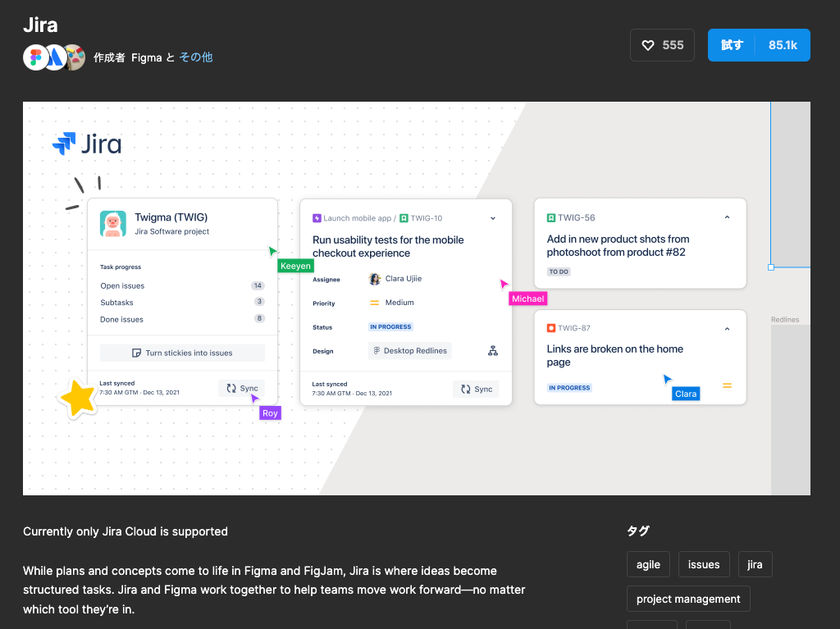Select the jira tag
Image resolution: width=840 pixels, height=629 pixels.
755,564
